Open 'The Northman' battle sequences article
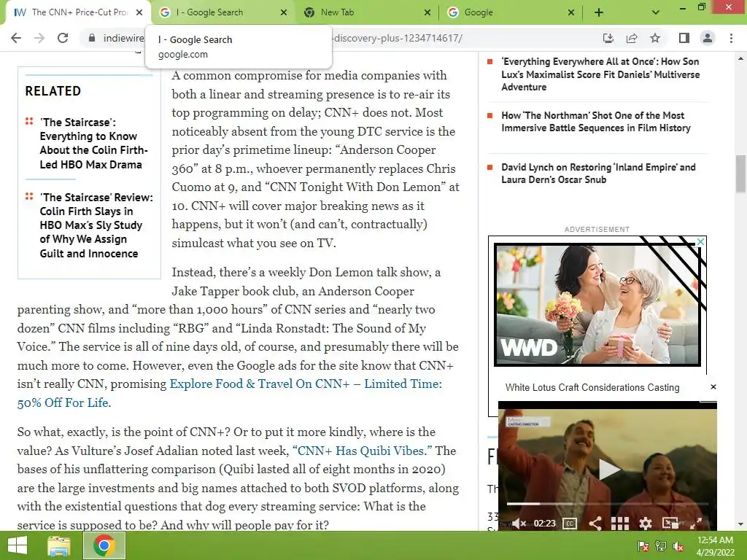747x560 pixels. [x=595, y=122]
